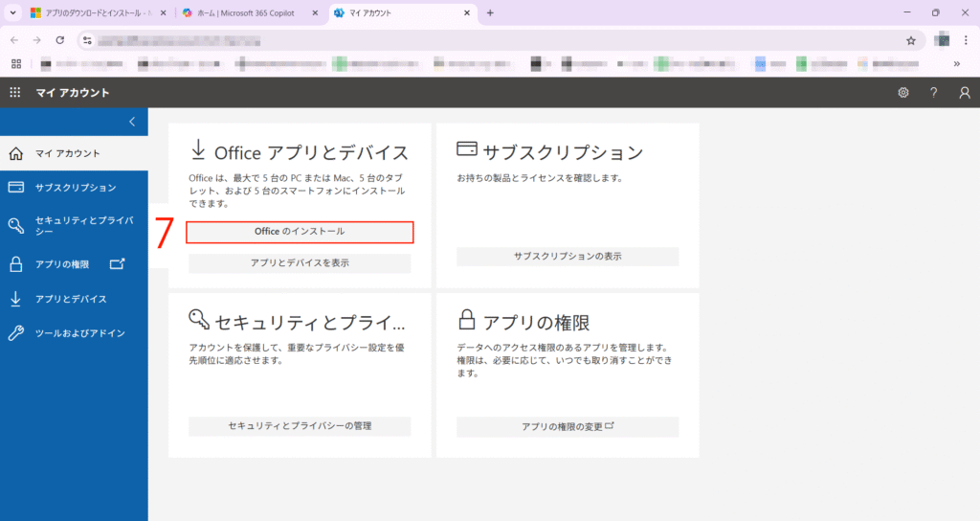Viewport: 980px width, 521px height.
Task: Open the account profile icon
Action: [x=965, y=93]
